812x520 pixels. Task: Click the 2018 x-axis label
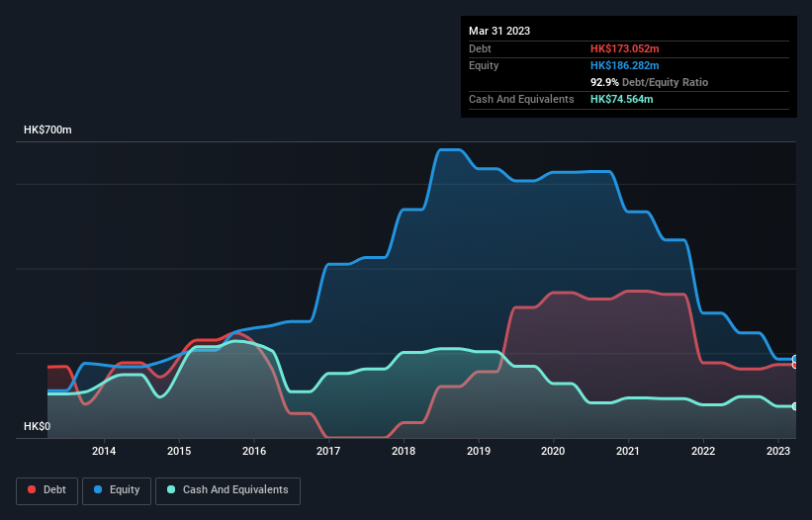(404, 451)
